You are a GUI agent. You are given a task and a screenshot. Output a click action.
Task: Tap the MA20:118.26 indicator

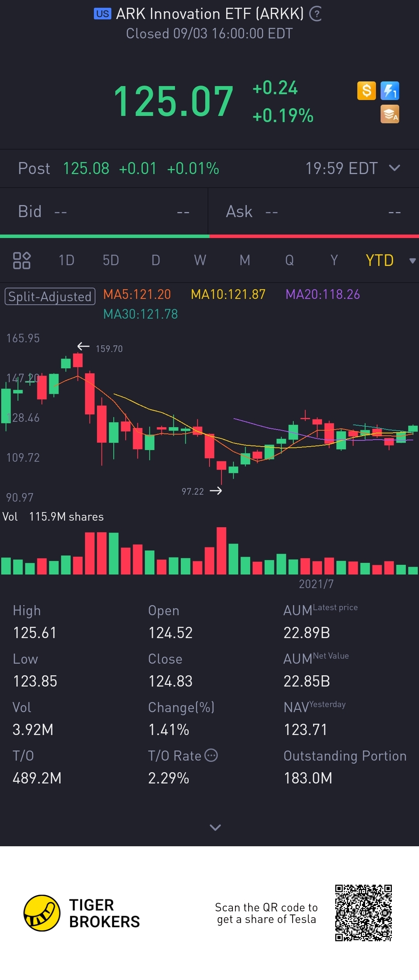click(323, 295)
